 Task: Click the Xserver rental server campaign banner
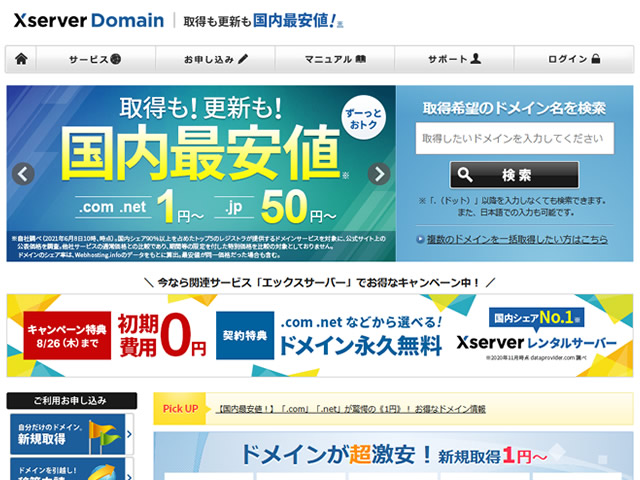point(320,336)
